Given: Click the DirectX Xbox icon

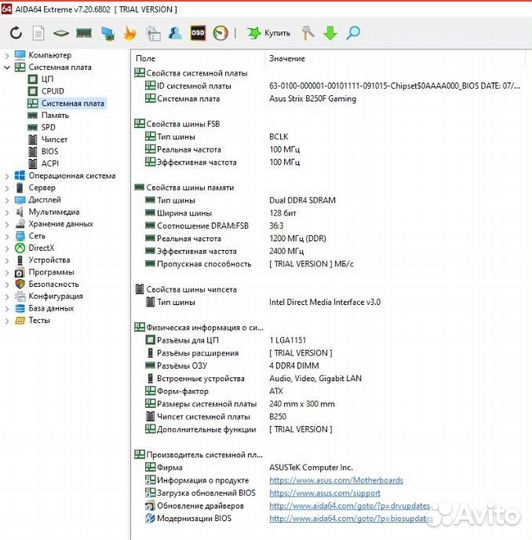Looking at the screenshot, I should (20, 248).
